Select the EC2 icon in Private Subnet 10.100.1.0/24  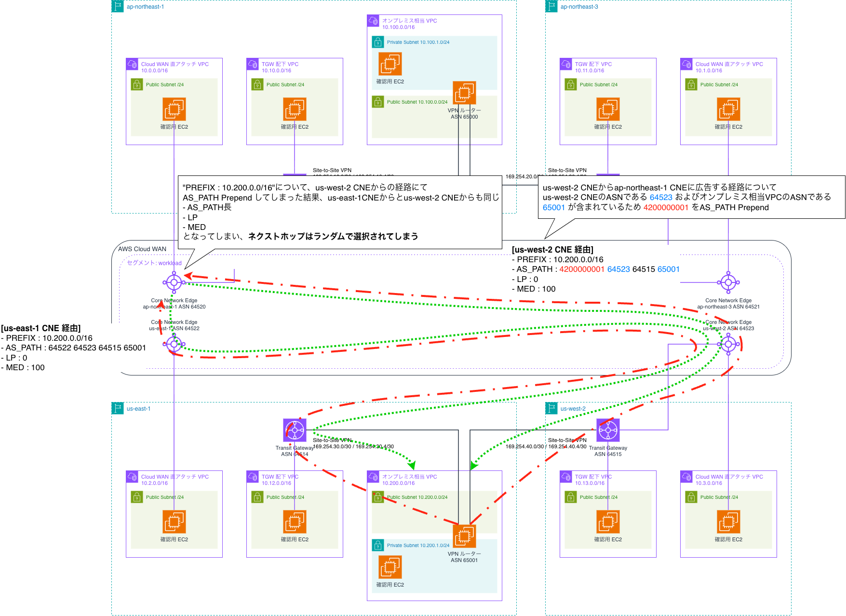coord(390,64)
